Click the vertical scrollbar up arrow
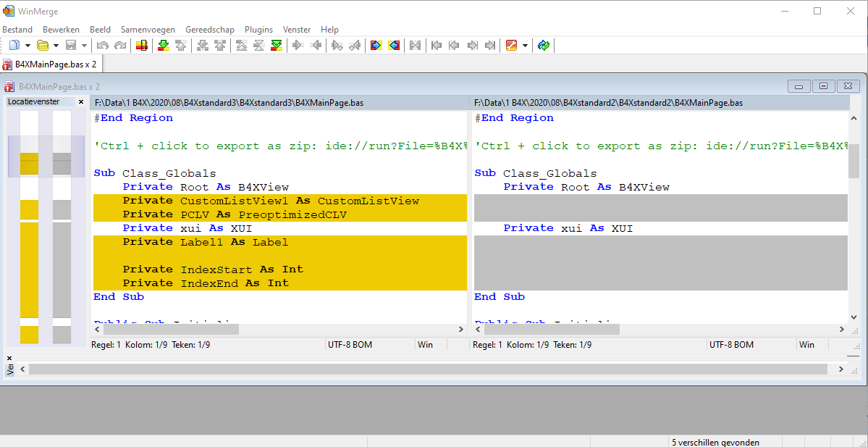 854,117
